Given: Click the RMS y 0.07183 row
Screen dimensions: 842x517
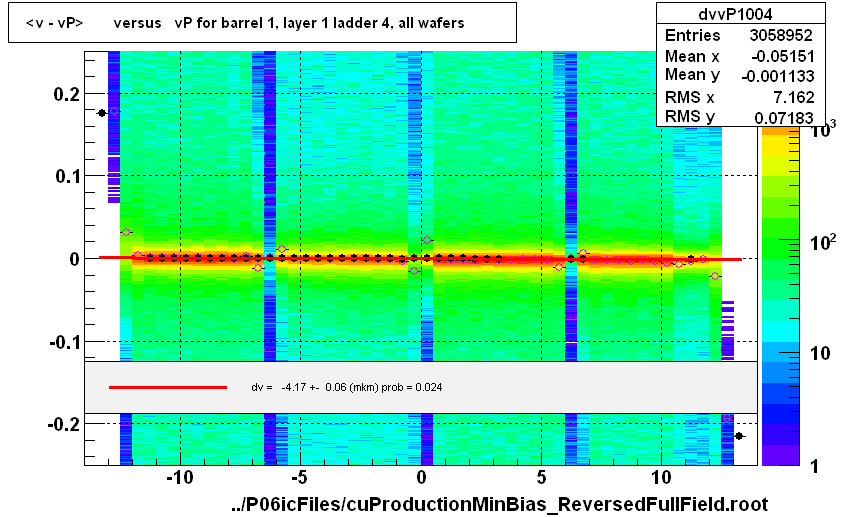Looking at the screenshot, I should tap(739, 116).
